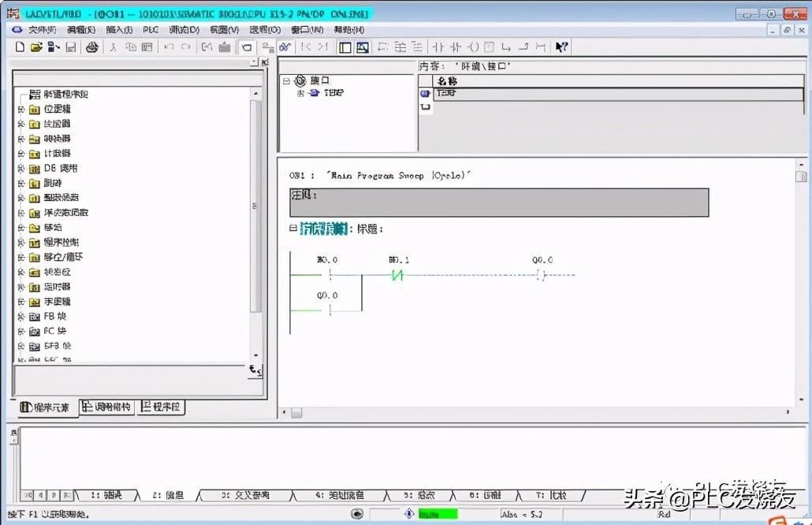Open the 调试(D) Debug menu

tap(184, 30)
